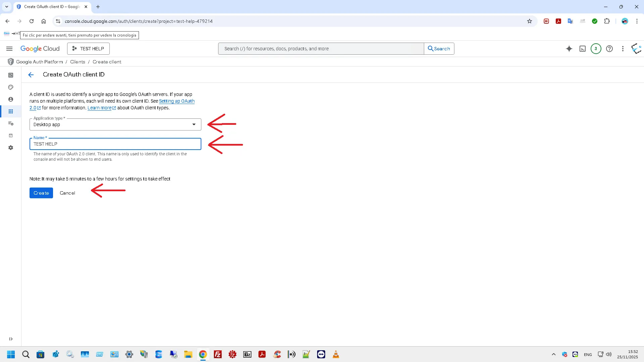Click the Name input field

point(115,144)
